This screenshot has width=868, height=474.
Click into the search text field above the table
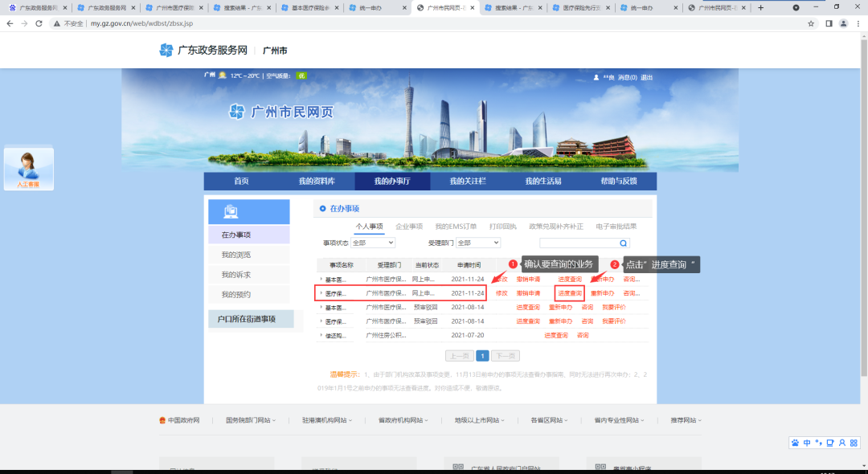(578, 243)
